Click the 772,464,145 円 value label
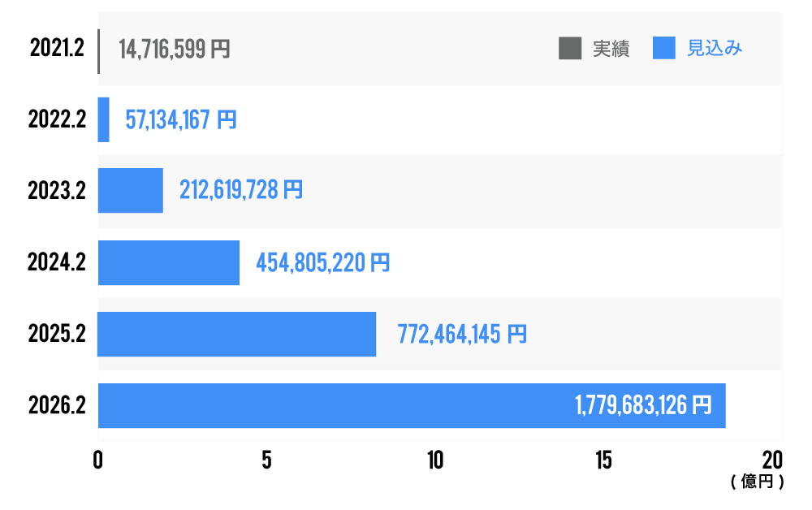Viewport: 812px width, 510px height. click(x=461, y=334)
